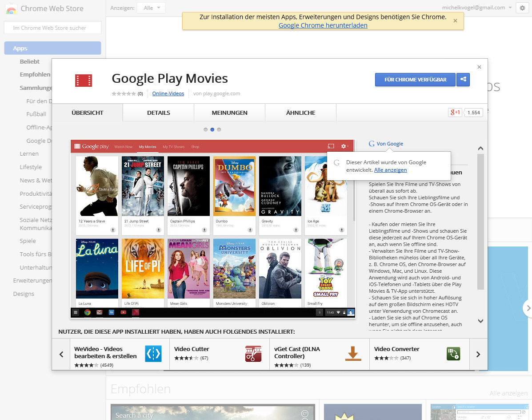Screen dimensions: 532x420
Task: Click the Life of Pi movie poster
Action: 143,269
